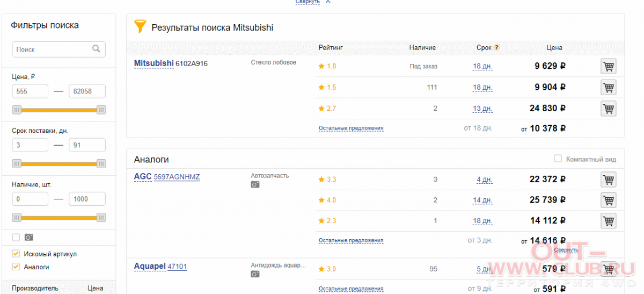Click the question mark icon next to Срок
Image resolution: width=644 pixels, height=294 pixels.
pyautogui.click(x=497, y=47)
